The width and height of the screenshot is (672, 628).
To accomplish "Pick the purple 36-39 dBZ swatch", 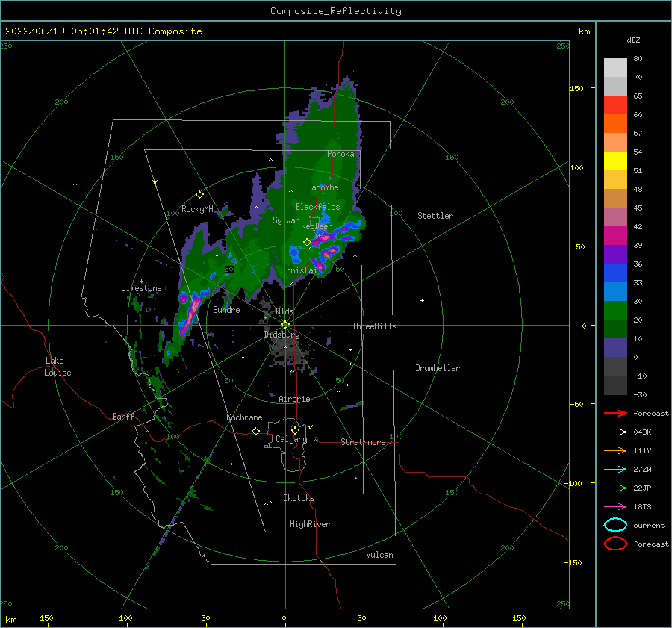I will tap(615, 254).
